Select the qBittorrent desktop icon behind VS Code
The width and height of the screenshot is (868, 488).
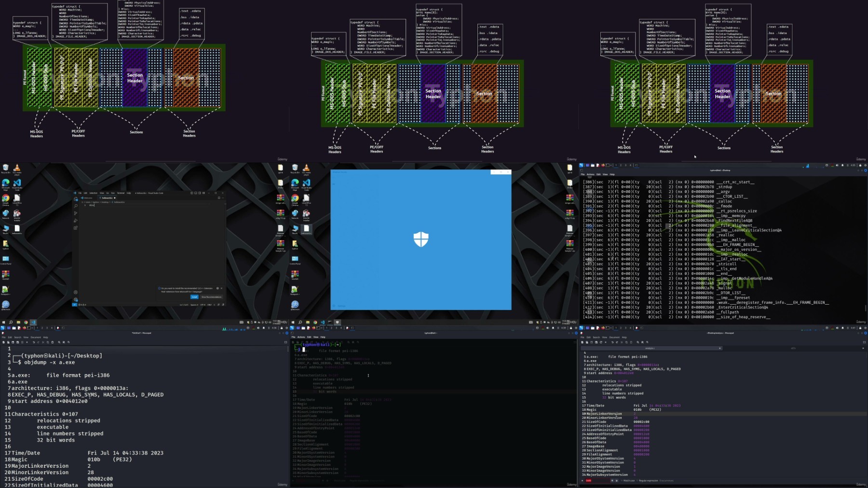click(6, 306)
